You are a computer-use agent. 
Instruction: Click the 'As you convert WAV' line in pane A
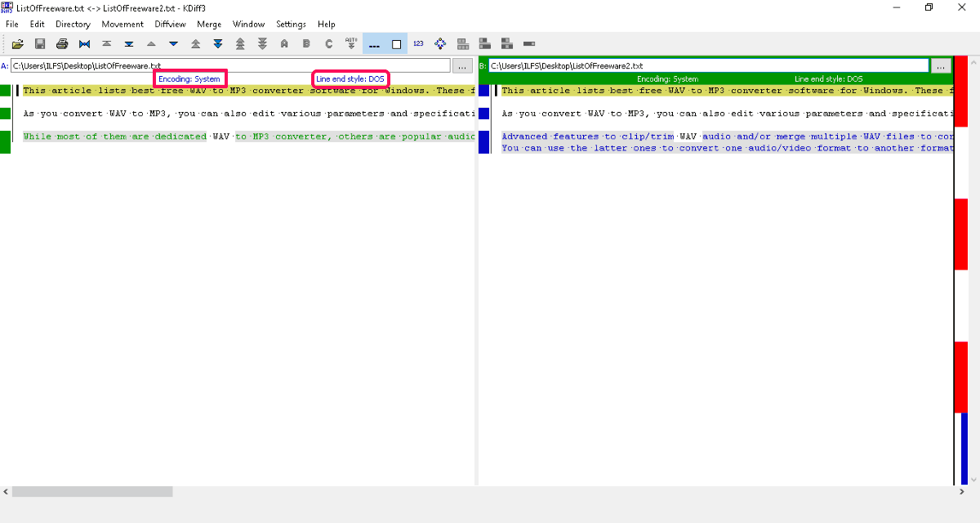(248, 114)
